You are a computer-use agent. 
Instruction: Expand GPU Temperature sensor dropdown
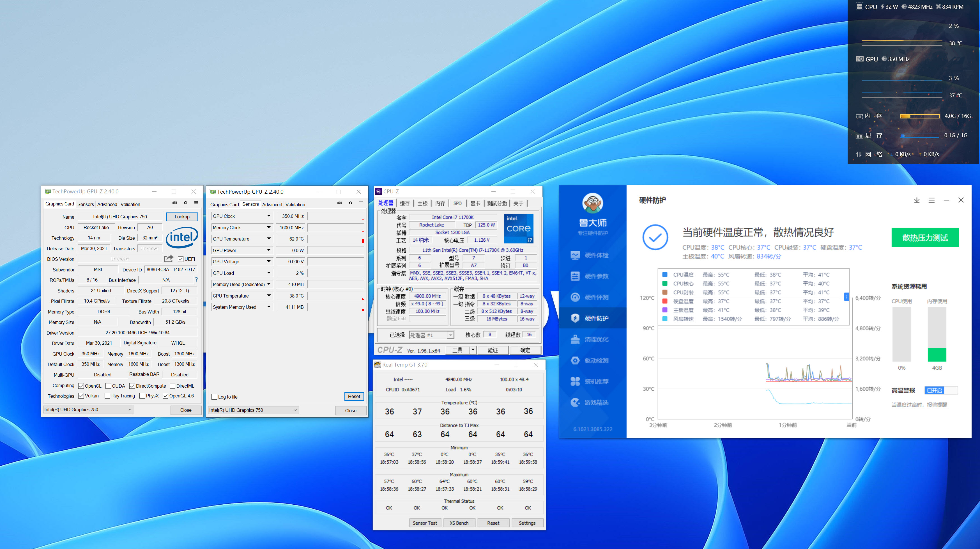pos(269,239)
